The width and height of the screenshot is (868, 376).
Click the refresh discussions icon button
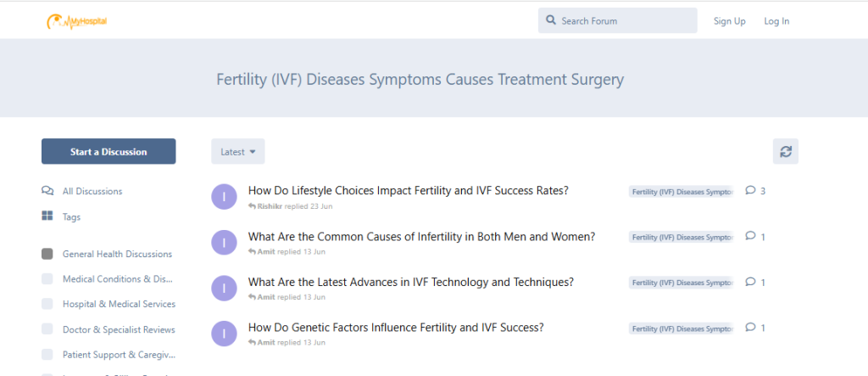pyautogui.click(x=786, y=151)
